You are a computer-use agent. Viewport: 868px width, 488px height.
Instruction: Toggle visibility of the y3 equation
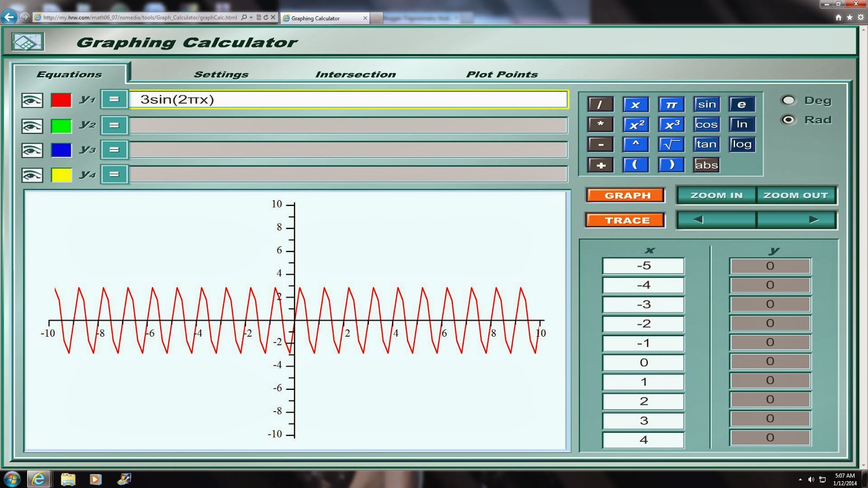pyautogui.click(x=32, y=150)
